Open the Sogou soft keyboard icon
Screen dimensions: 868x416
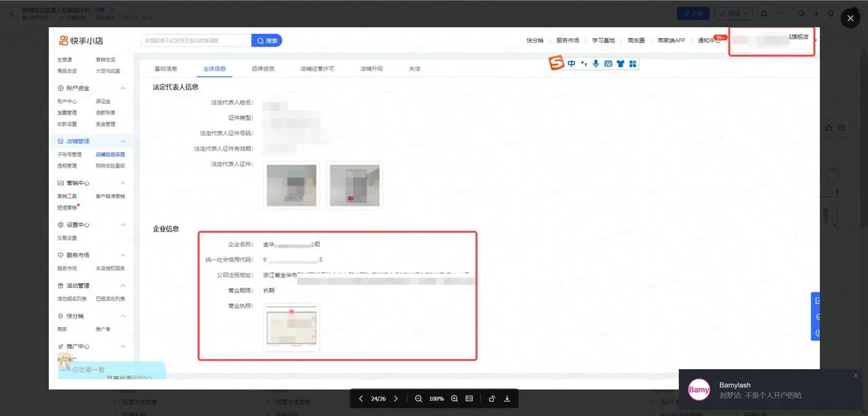tap(608, 63)
